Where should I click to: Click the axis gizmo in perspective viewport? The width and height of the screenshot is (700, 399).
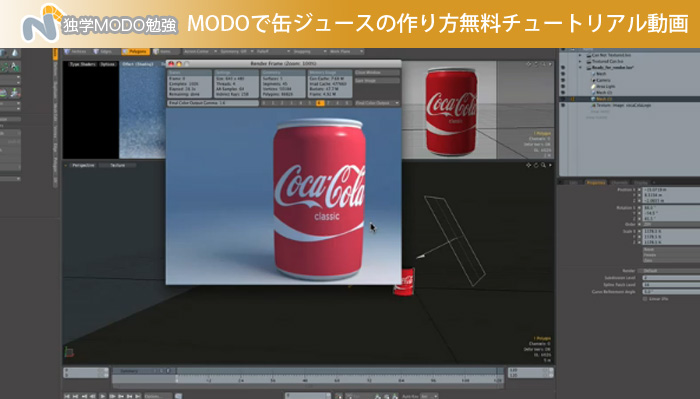point(69,352)
